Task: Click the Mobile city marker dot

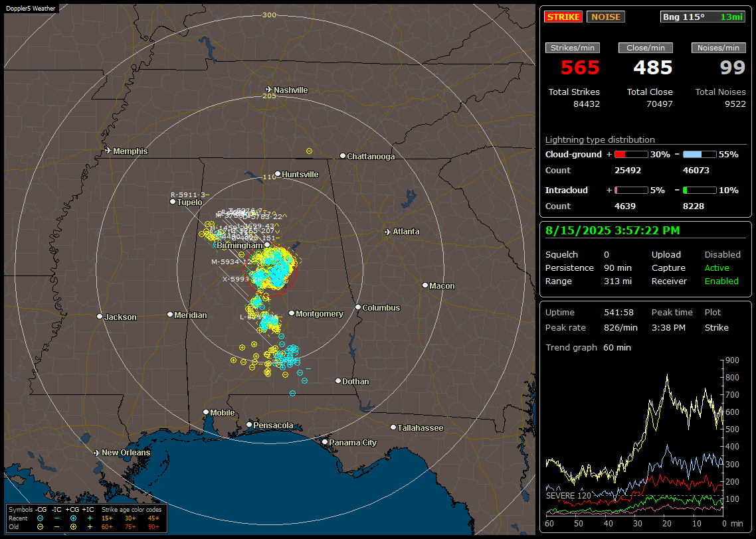Action: click(x=207, y=412)
